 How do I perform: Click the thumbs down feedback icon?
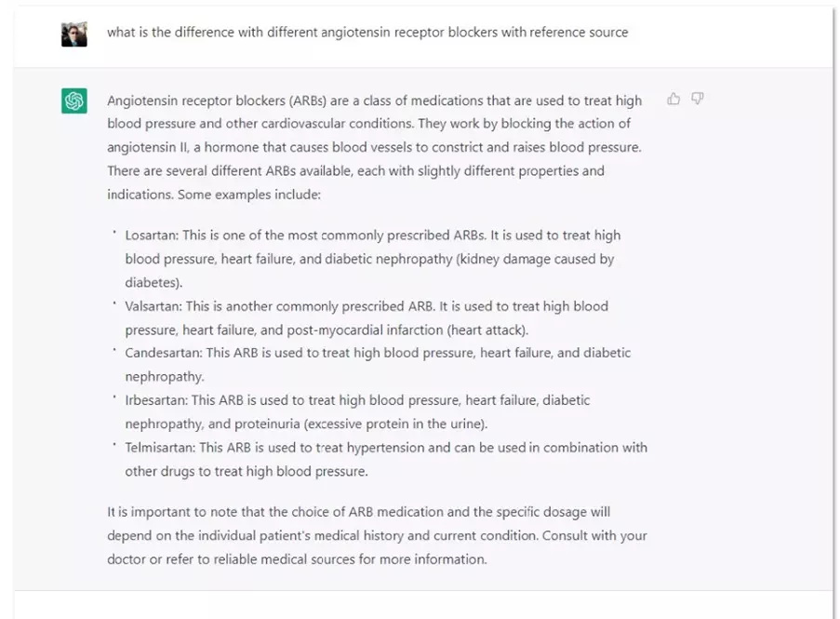tap(697, 99)
